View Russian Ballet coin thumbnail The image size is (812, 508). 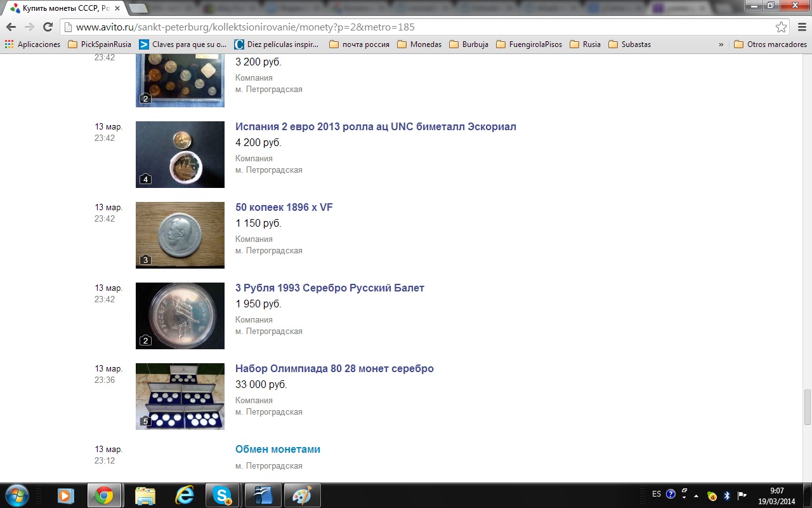coord(180,316)
